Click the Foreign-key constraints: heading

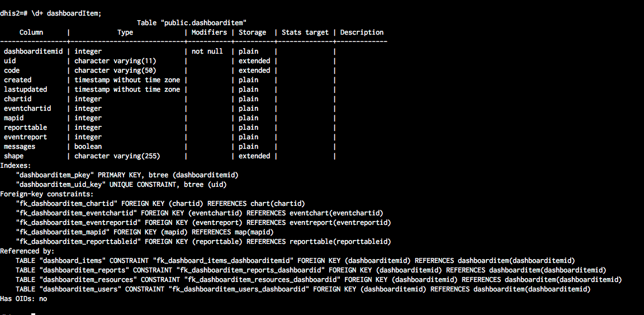pos(47,194)
